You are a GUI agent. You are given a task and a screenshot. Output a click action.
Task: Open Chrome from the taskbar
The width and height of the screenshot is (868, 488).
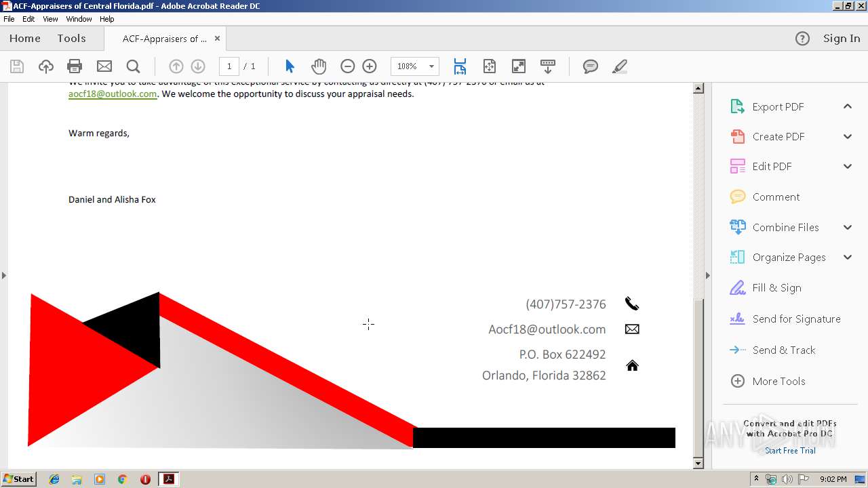click(122, 479)
